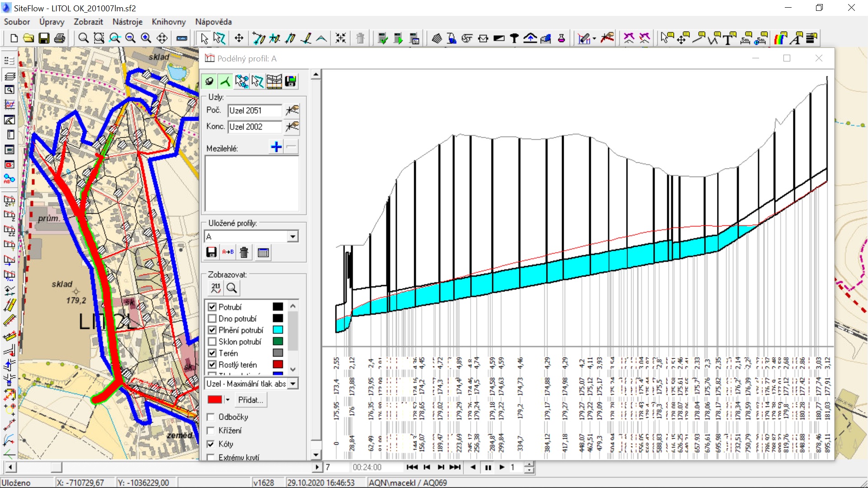This screenshot has width=868, height=488.
Task: Enable the Odbočky checkbox
Action: point(211,417)
